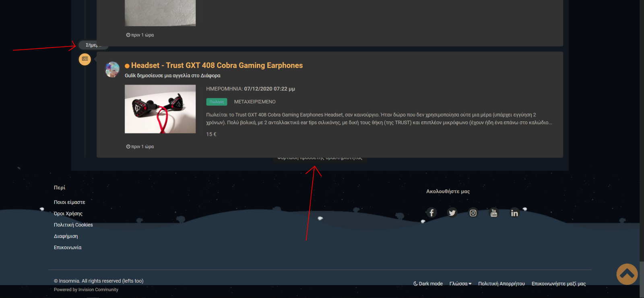Click the πριν 1 ώρα timestamp under Headset
Image resolution: width=644 pixels, height=298 pixels.
[142, 147]
